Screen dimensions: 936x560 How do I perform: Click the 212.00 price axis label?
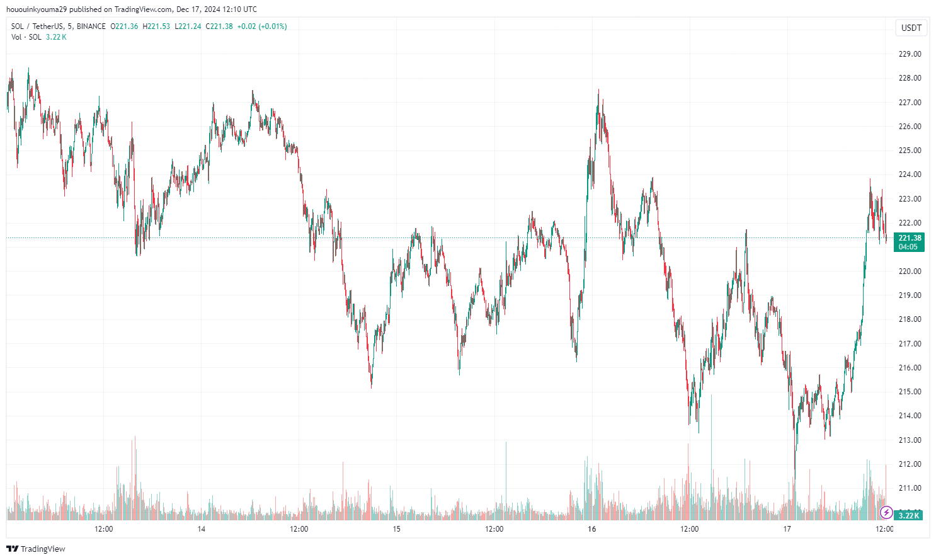[910, 464]
